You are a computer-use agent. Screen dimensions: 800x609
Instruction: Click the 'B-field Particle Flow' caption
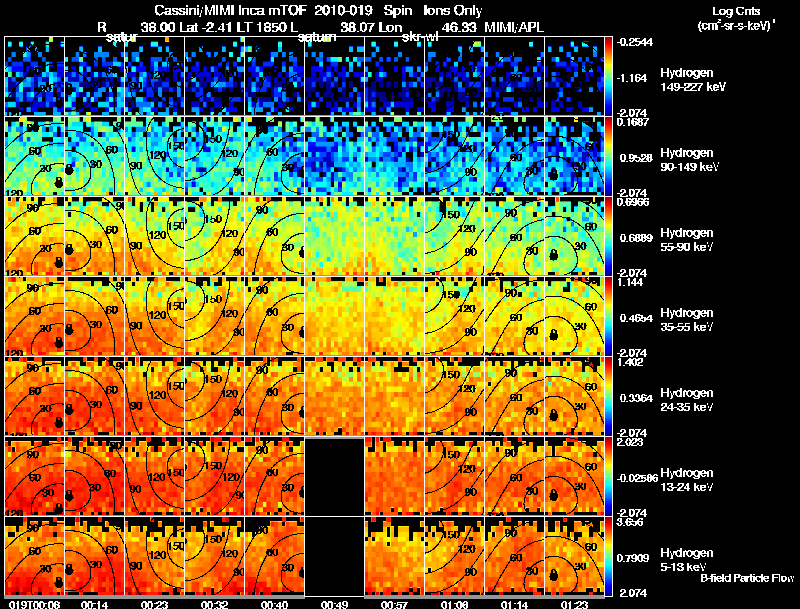coord(747,578)
